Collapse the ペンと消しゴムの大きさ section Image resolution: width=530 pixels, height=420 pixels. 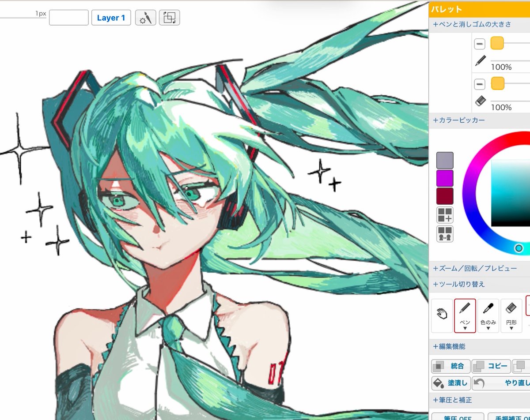tap(479, 25)
